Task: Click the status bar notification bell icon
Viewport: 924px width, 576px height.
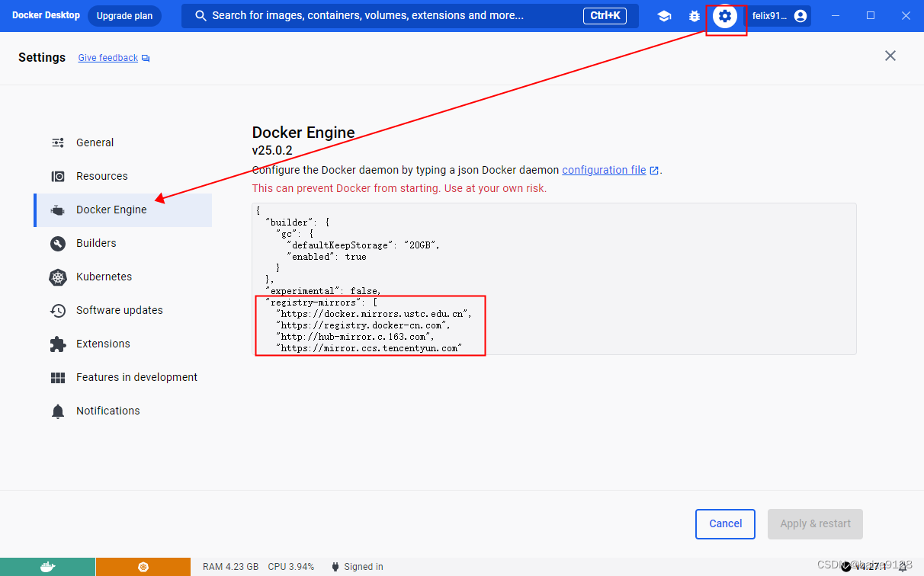Action: tap(903, 567)
